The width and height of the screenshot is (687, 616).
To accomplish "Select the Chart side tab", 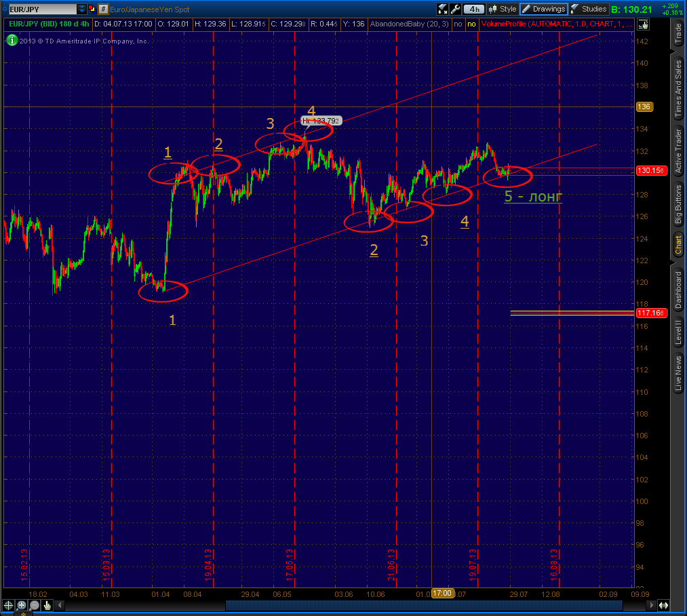I will click(678, 245).
